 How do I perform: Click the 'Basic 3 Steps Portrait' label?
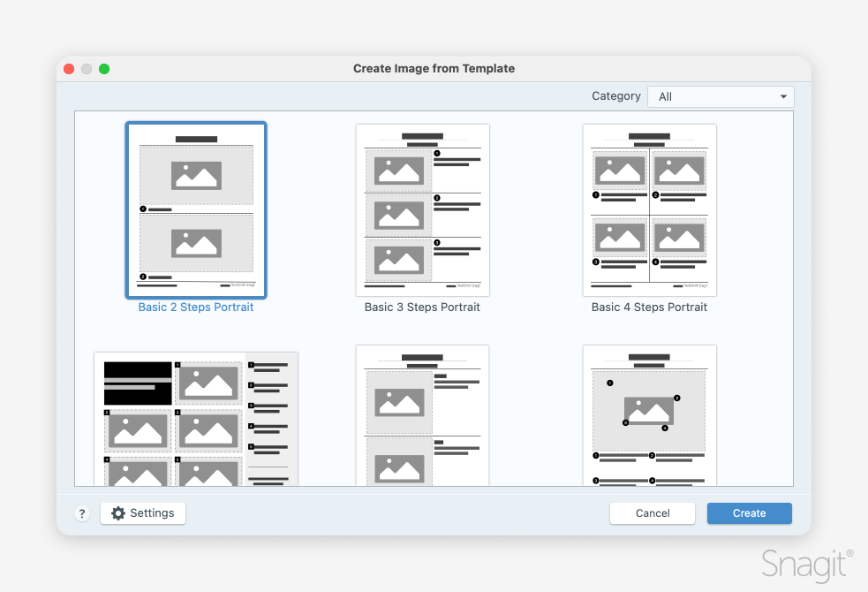(422, 307)
